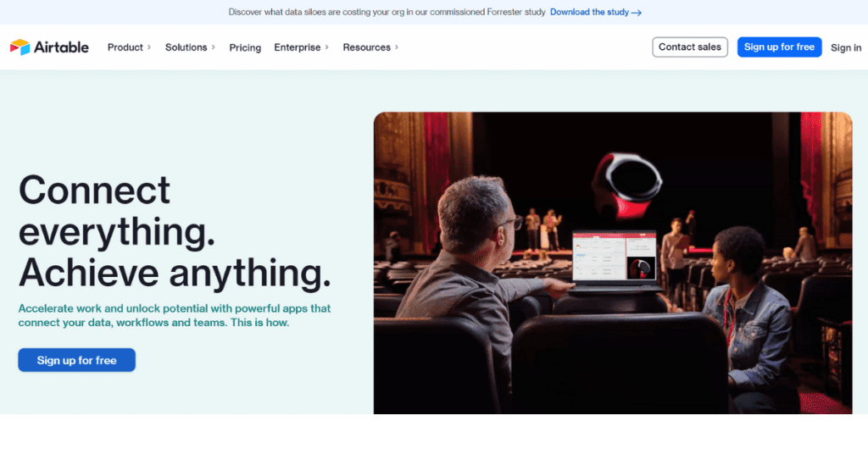Click the Forrester study banner text
868x454 pixels.
click(387, 13)
